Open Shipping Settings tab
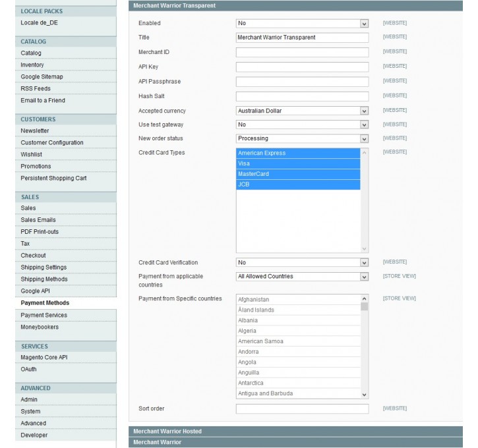Image resolution: width=478 pixels, height=448 pixels. point(65,267)
